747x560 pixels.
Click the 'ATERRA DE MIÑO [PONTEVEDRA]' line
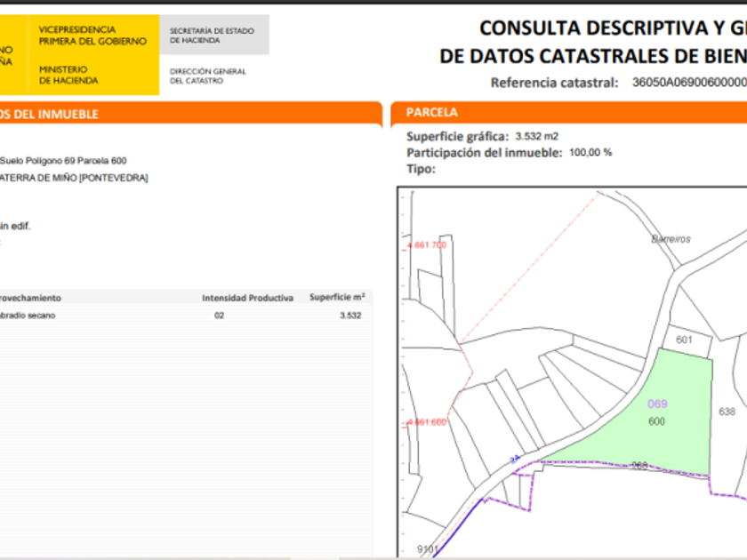tap(74, 178)
